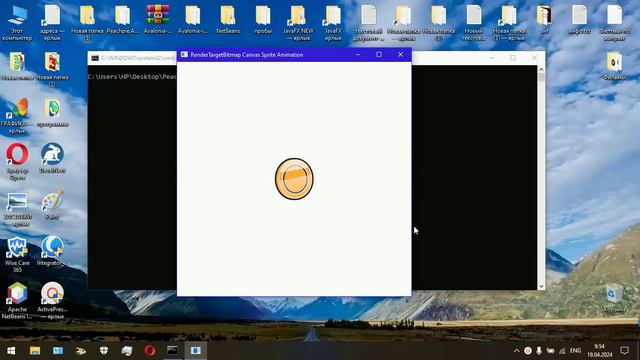Show hidden system tray icons
The width and height of the screenshot is (640, 360).
coord(516,351)
